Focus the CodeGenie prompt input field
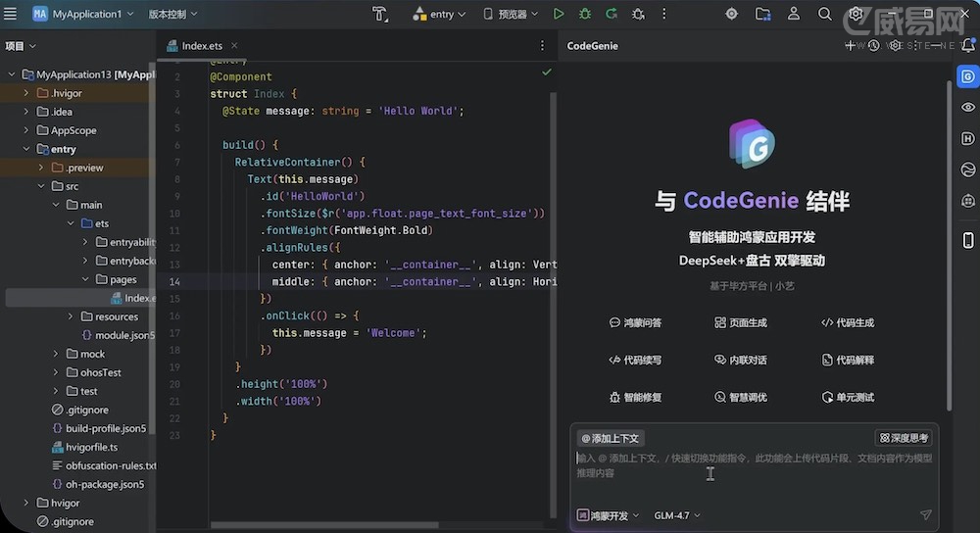 click(x=754, y=473)
